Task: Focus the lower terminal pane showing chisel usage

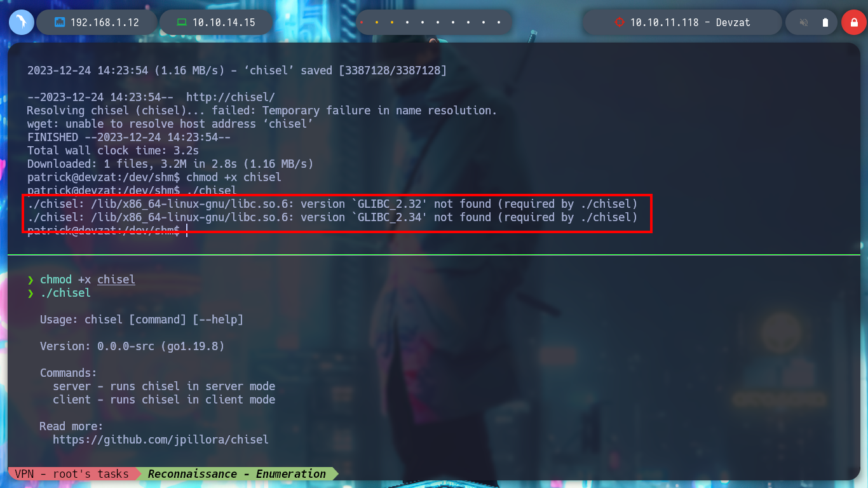Action: point(434,362)
